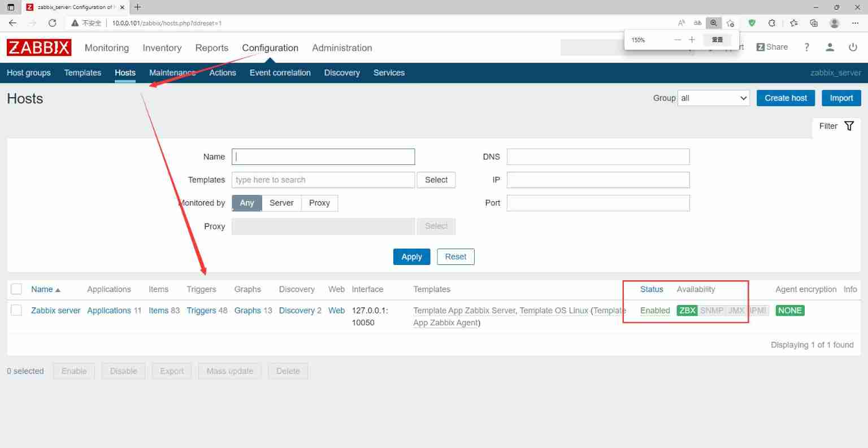Screen dimensions: 868x448
Task: Click the zoom magnifier icon in address bar
Action: pos(714,23)
